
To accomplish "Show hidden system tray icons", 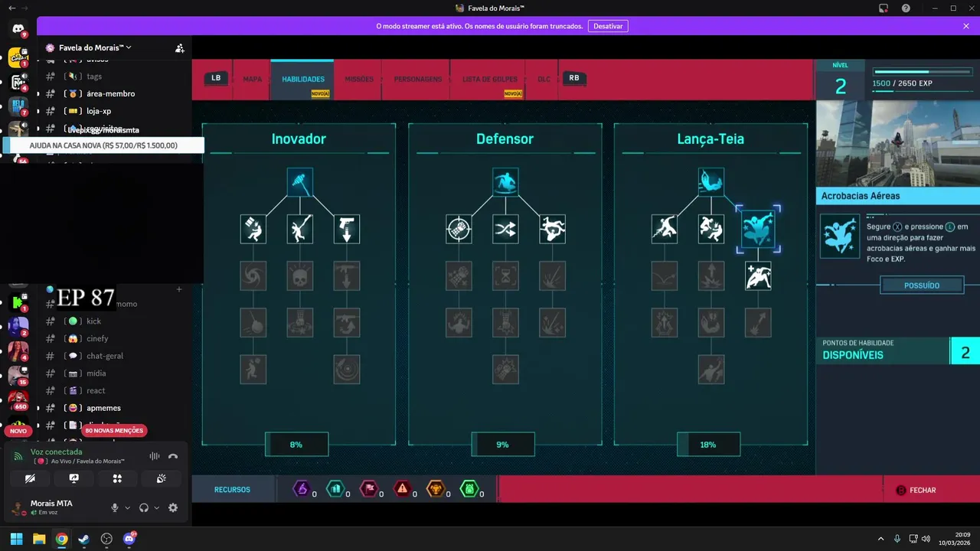I will [880, 539].
